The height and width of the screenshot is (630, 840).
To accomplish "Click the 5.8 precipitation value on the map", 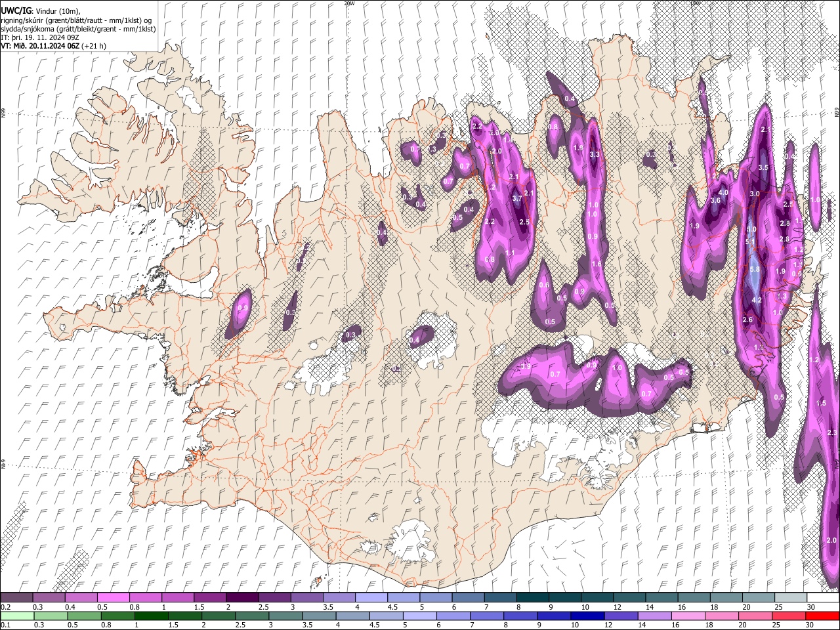I will click(755, 269).
